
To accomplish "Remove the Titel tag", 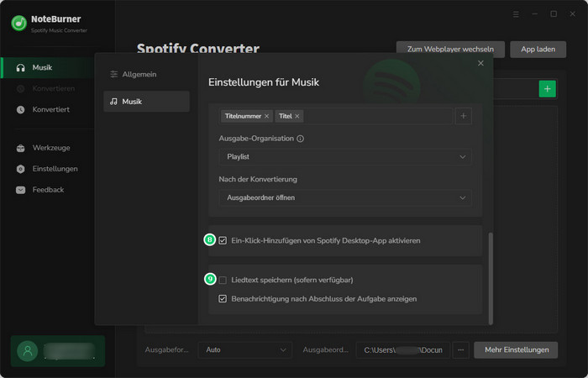I will tap(297, 116).
